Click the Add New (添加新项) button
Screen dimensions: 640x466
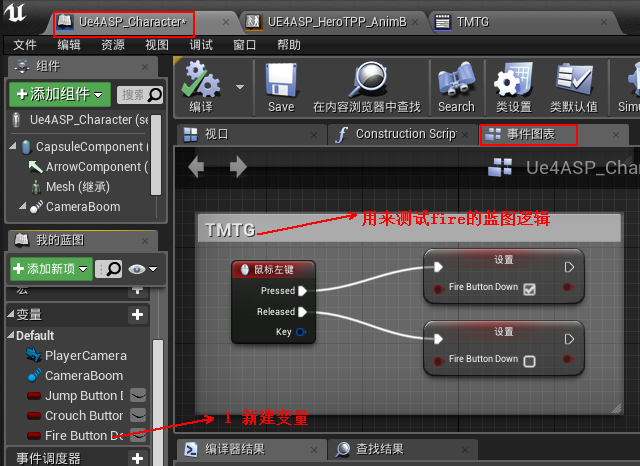51,269
